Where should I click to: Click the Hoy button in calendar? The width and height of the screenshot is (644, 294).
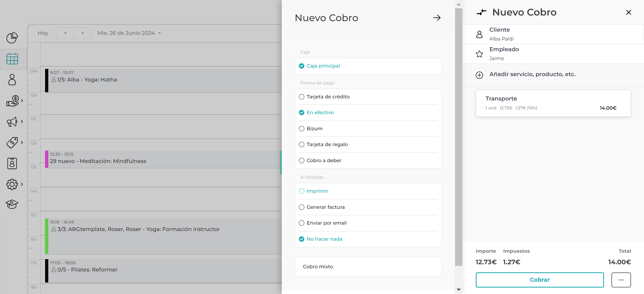pos(43,33)
